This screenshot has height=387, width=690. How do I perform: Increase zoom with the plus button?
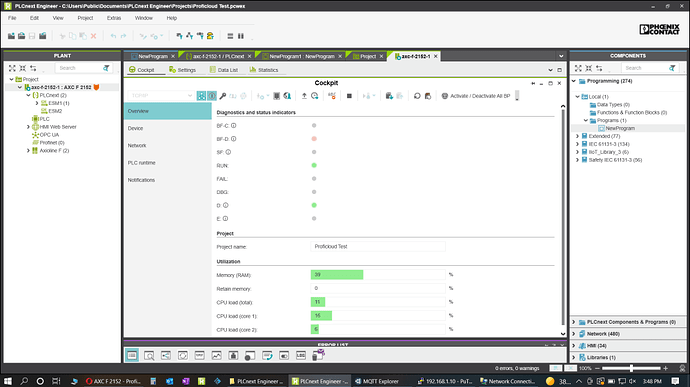click(x=665, y=368)
